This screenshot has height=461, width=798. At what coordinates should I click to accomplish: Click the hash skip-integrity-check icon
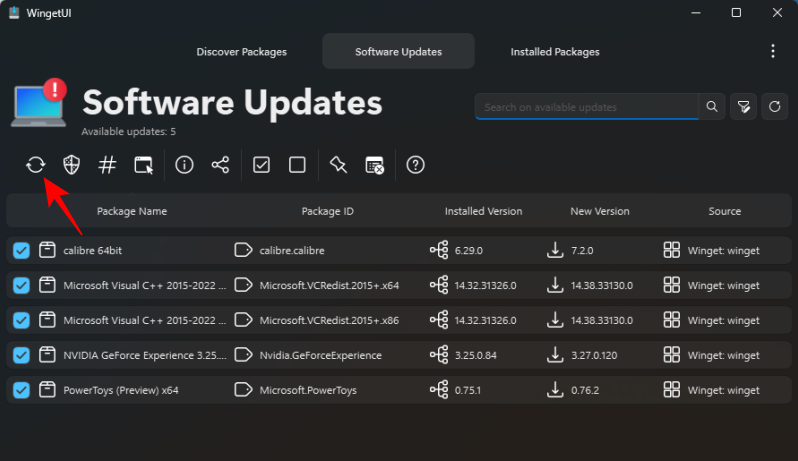[108, 165]
